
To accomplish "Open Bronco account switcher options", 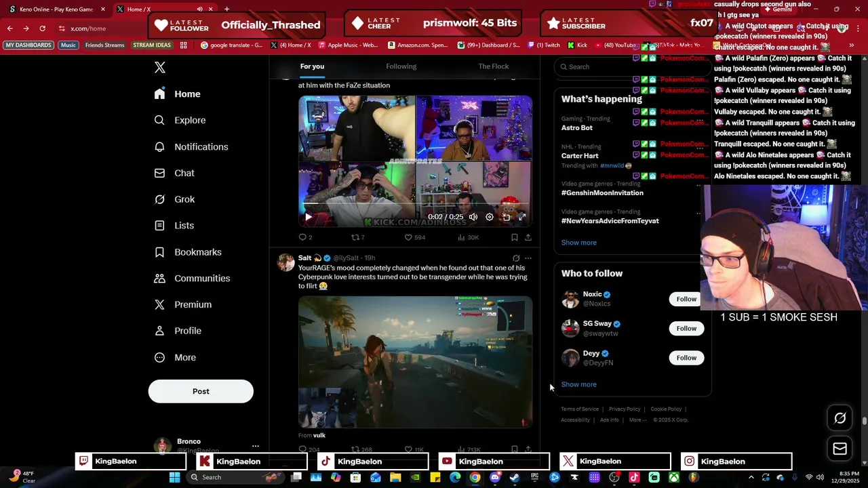I will pyautogui.click(x=256, y=446).
